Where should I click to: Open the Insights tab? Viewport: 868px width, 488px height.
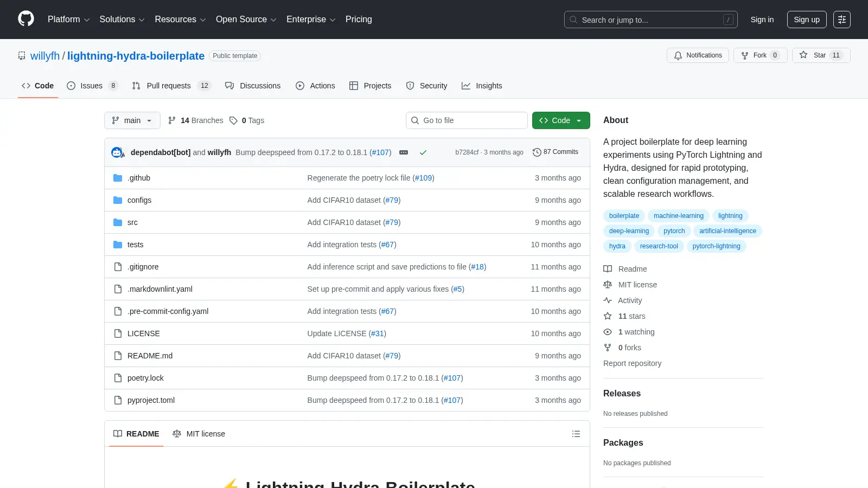pyautogui.click(x=482, y=86)
